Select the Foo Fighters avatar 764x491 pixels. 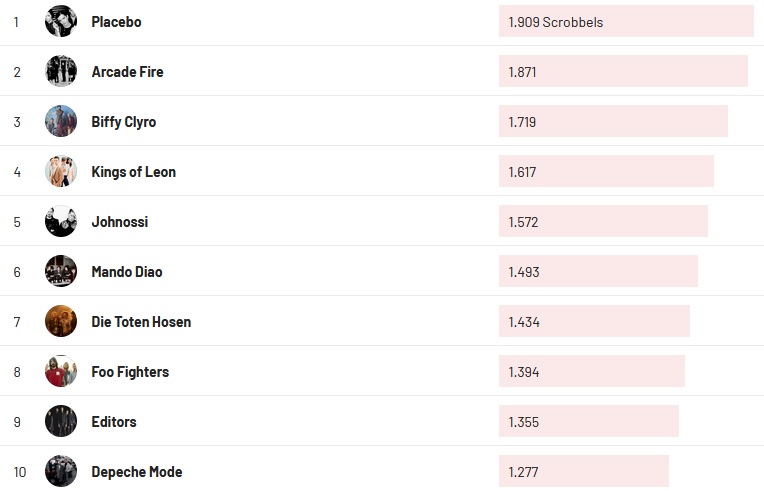click(x=61, y=371)
